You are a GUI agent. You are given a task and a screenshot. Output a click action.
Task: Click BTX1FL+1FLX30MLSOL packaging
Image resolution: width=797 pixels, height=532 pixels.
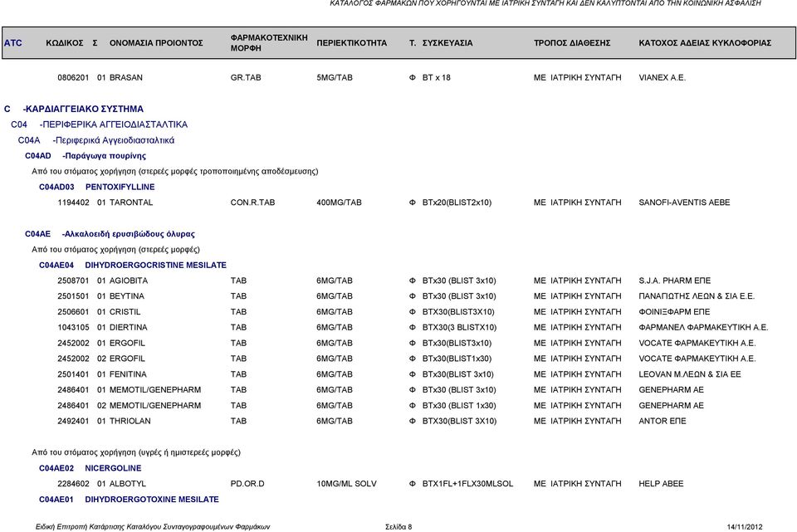click(x=467, y=484)
